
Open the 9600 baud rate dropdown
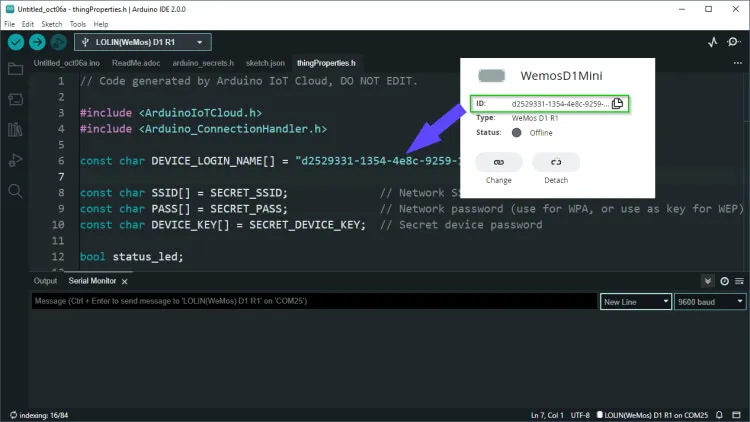710,301
